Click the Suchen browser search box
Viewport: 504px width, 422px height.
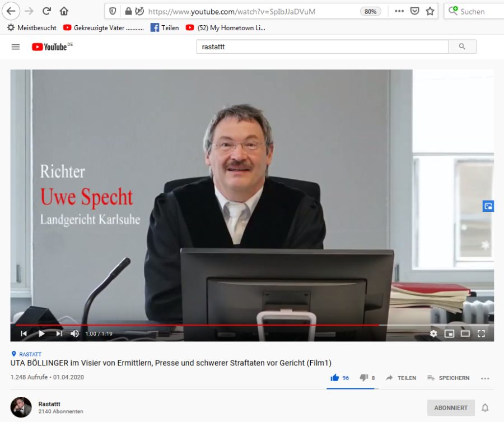pyautogui.click(x=474, y=12)
